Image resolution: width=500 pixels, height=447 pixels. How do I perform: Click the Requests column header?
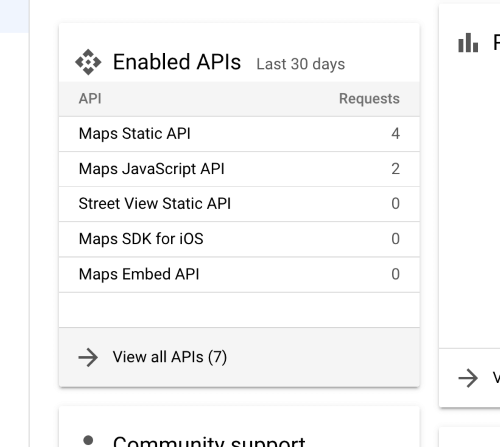369,99
